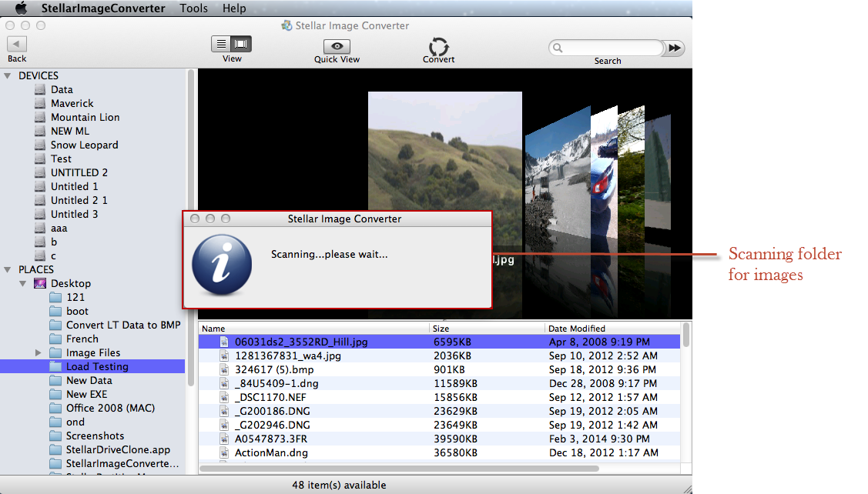The width and height of the screenshot is (868, 494).
Task: Sort by Name column header
Action: tap(313, 329)
